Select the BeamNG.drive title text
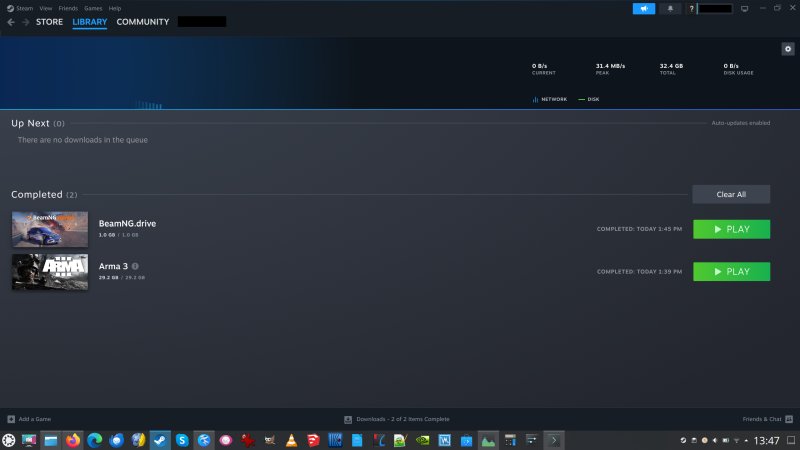The image size is (800, 450). (x=127, y=223)
